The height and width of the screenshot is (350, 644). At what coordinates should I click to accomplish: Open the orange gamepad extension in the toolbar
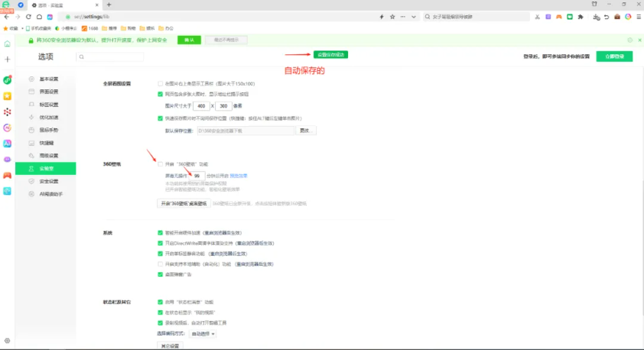(559, 17)
